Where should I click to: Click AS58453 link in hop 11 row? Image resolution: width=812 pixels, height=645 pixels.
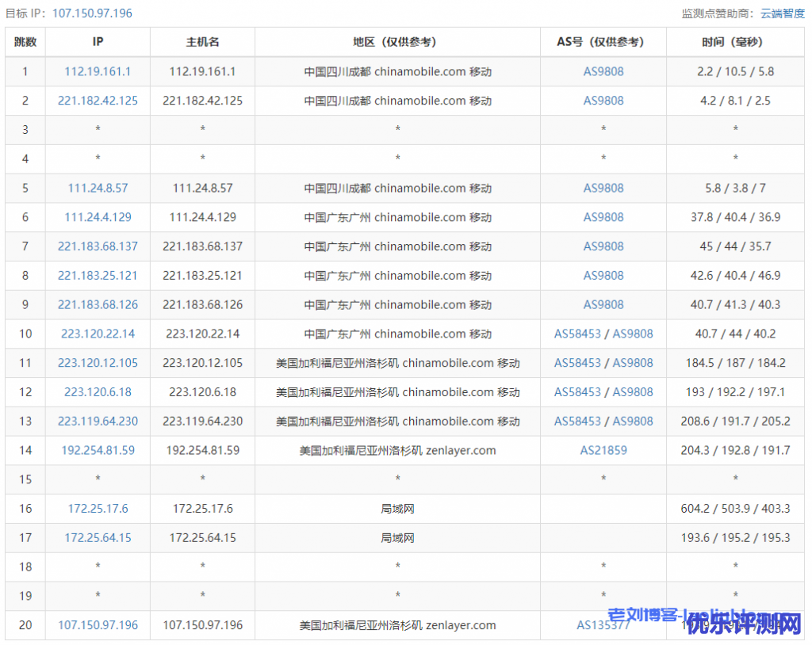(x=577, y=363)
